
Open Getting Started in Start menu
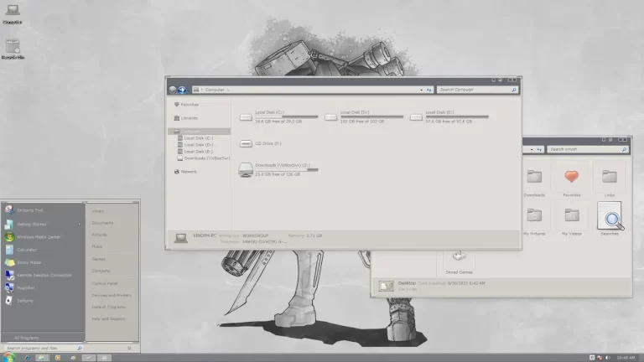pos(43,224)
